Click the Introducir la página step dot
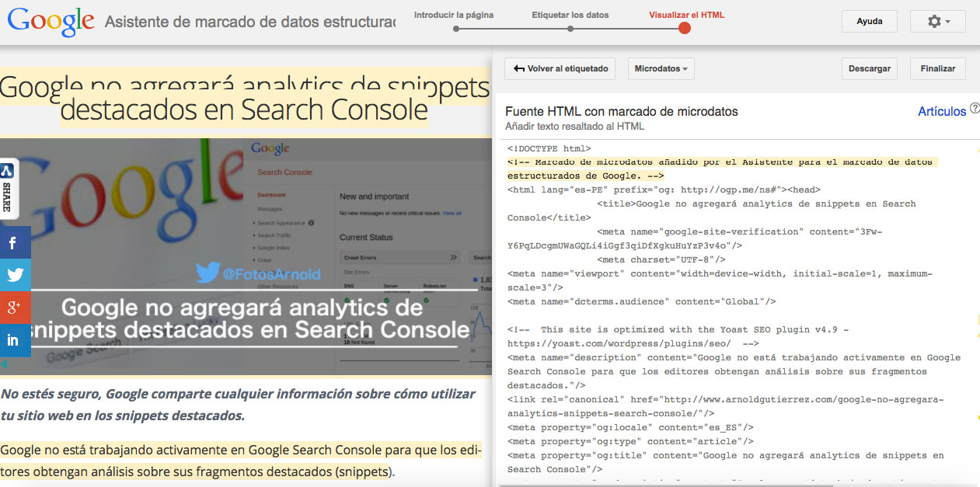 pos(456,29)
